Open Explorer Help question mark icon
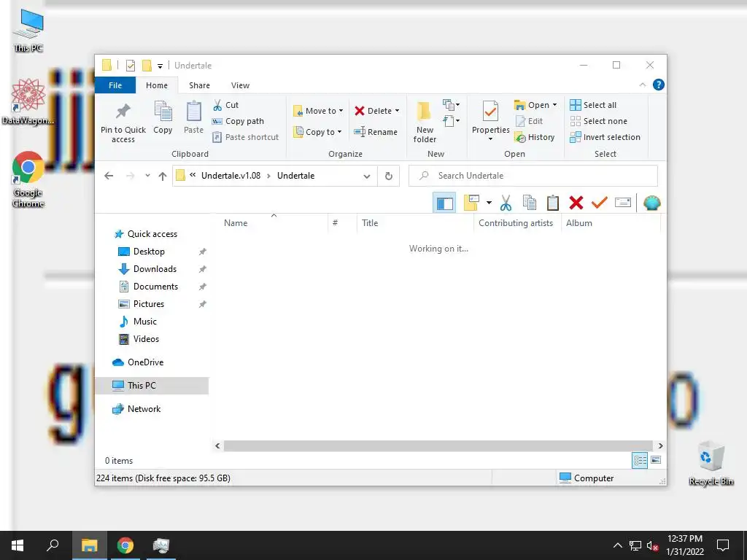747x560 pixels. [x=659, y=85]
